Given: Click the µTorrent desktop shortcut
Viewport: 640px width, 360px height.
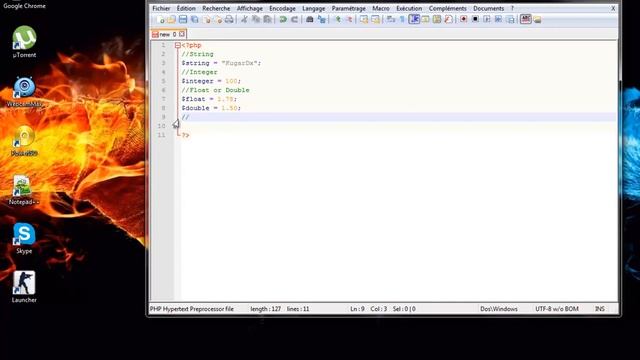Looking at the screenshot, I should tap(24, 42).
